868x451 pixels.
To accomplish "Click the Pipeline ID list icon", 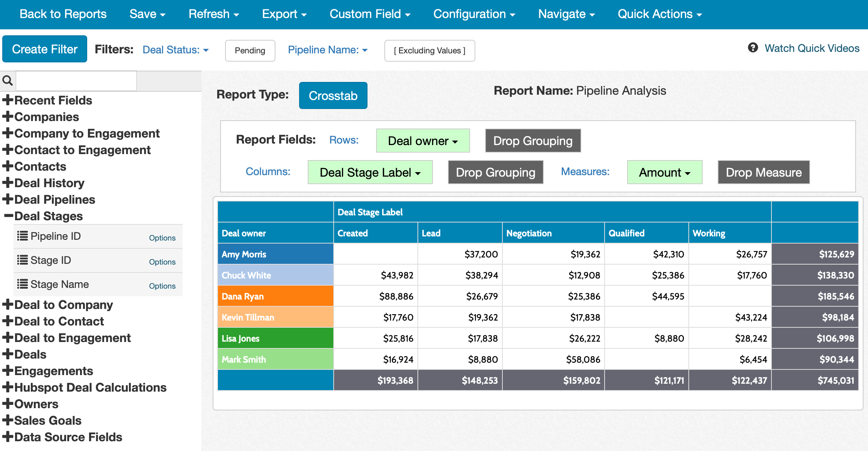I will point(23,236).
